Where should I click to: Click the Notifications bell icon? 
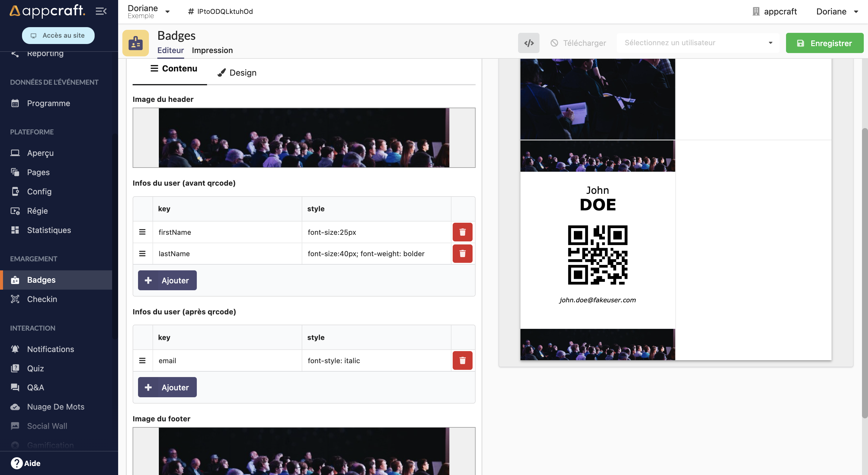coord(15,349)
